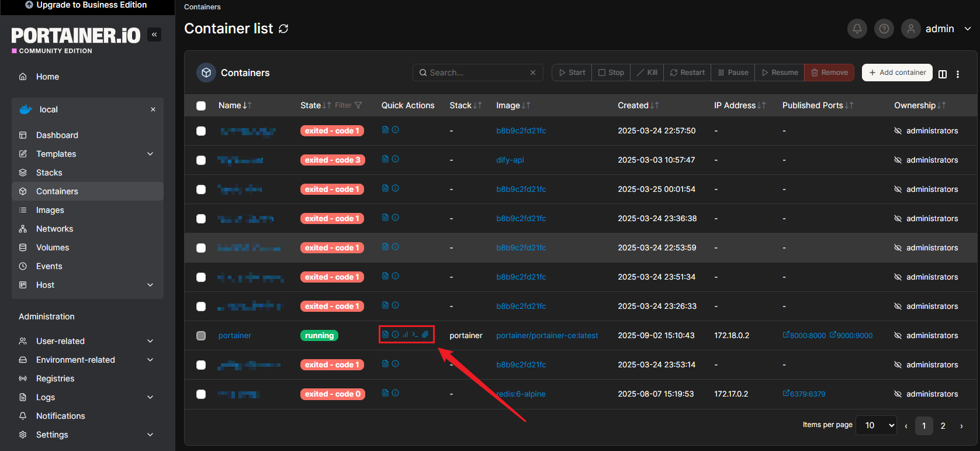Open exec console for portainer container
980x451 pixels.
[x=415, y=335]
